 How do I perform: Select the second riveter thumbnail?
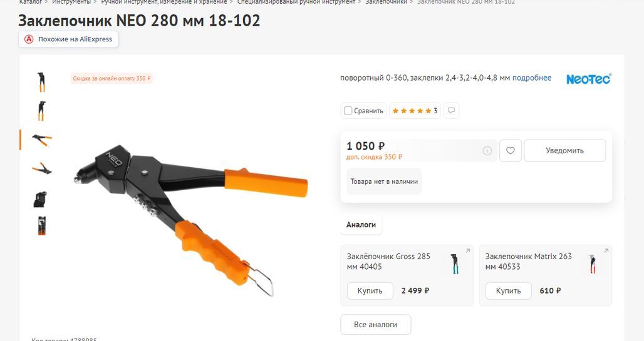(x=41, y=111)
